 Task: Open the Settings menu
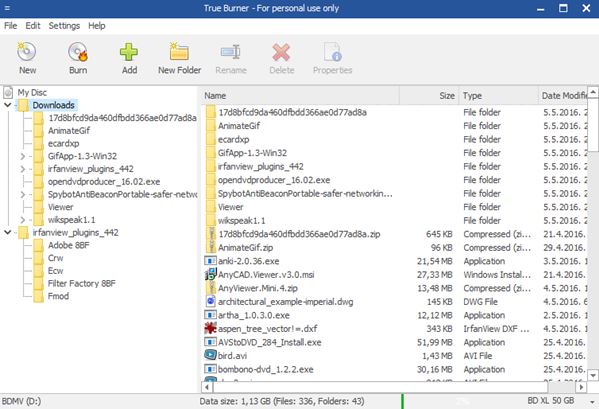pyautogui.click(x=64, y=26)
